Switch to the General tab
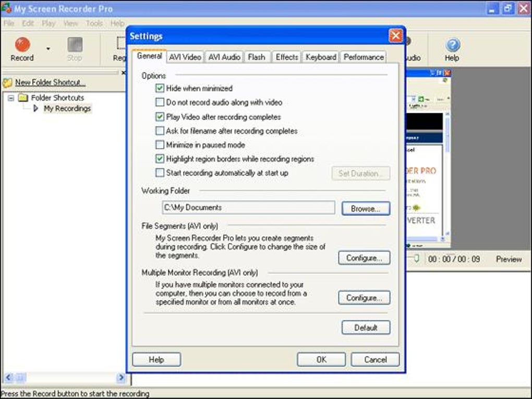 click(149, 56)
